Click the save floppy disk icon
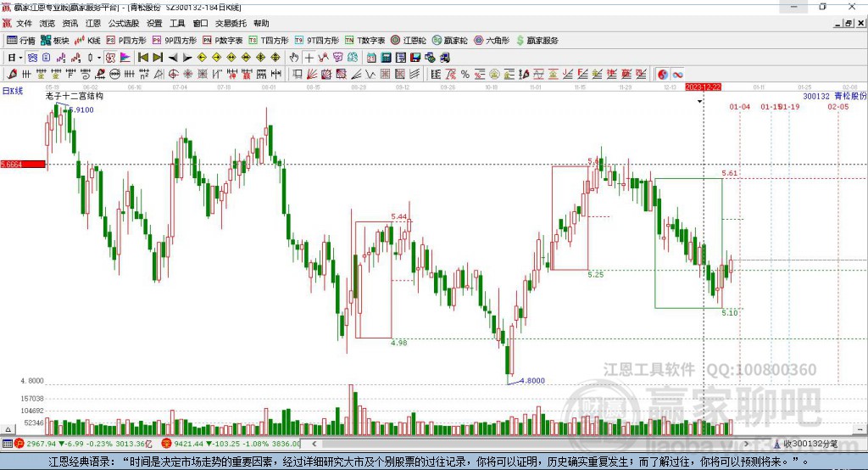The width and height of the screenshot is (868, 470). 415,58
